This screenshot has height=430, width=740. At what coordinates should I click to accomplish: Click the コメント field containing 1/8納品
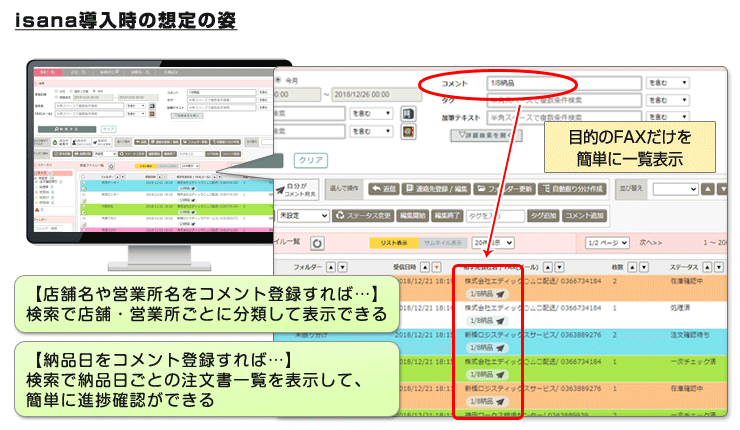[x=564, y=83]
